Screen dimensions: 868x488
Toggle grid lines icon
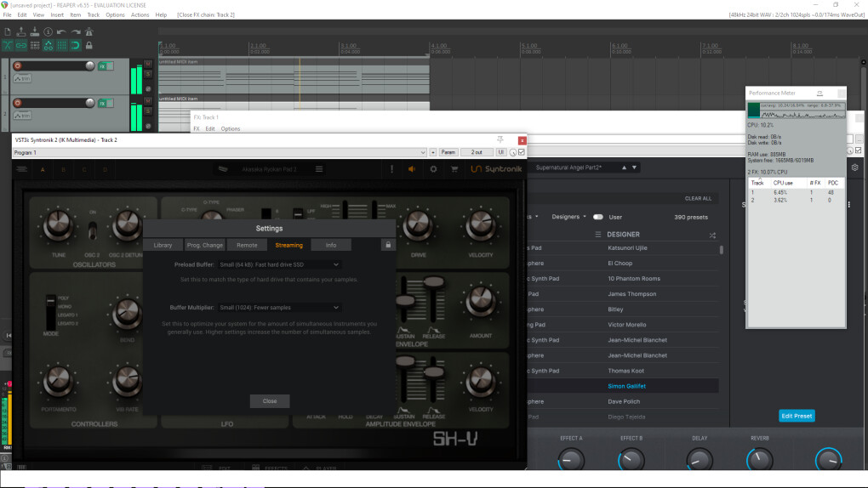click(61, 45)
